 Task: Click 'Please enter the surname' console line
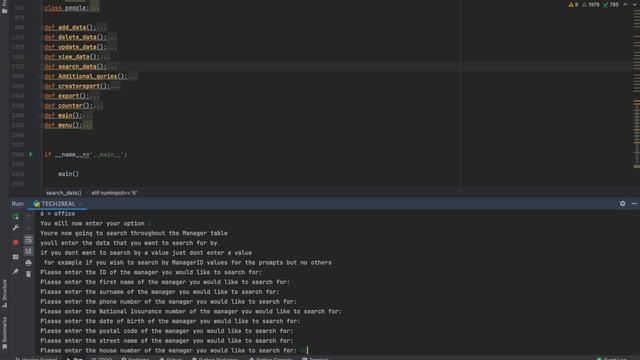point(160,292)
